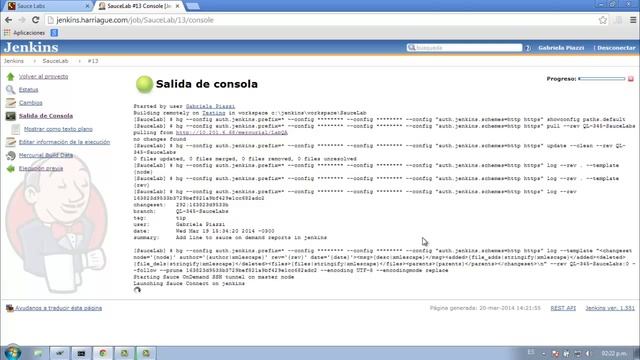Click the Chrome icon in the taskbar
This screenshot has width=640, height=360.
[x=103, y=353]
